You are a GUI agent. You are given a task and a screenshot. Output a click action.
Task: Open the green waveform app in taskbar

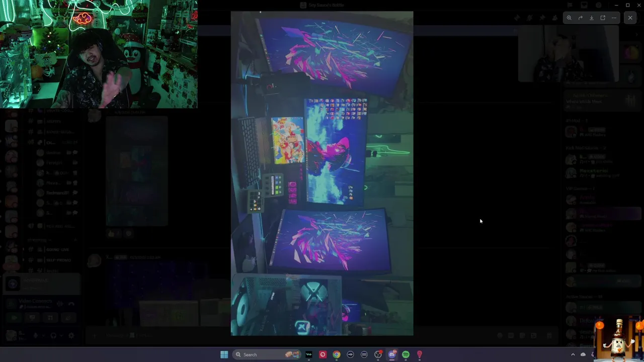pyautogui.click(x=309, y=354)
